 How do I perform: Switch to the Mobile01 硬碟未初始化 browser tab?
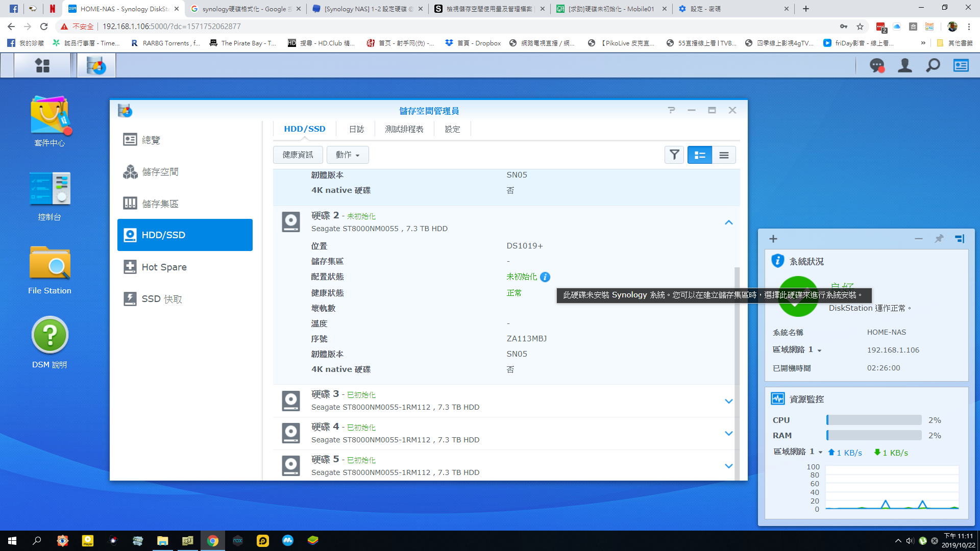[611, 9]
